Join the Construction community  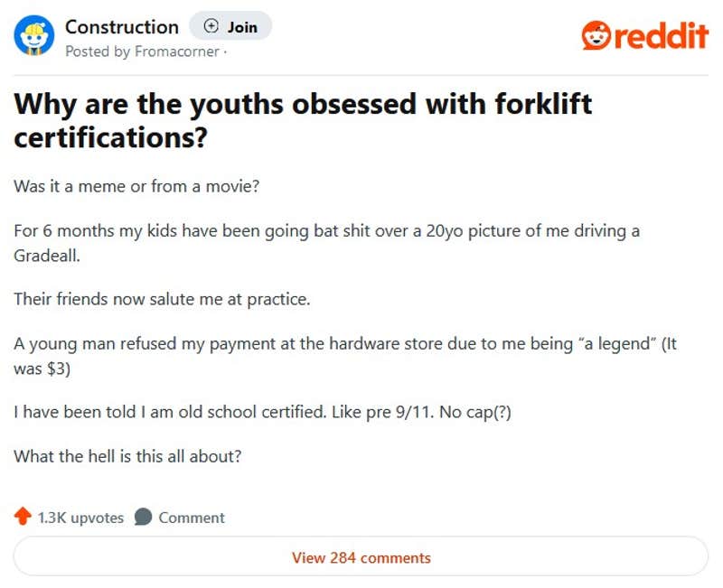coord(230,26)
